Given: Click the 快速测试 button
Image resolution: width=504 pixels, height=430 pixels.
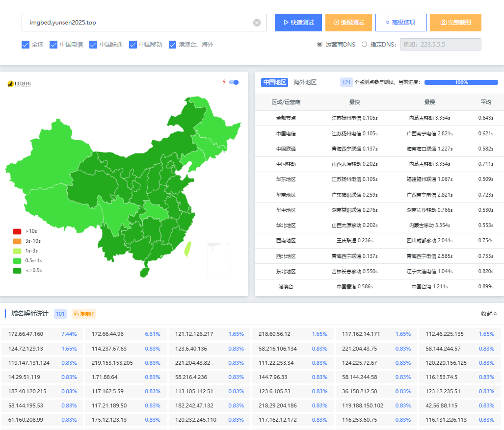Looking at the screenshot, I should point(298,23).
